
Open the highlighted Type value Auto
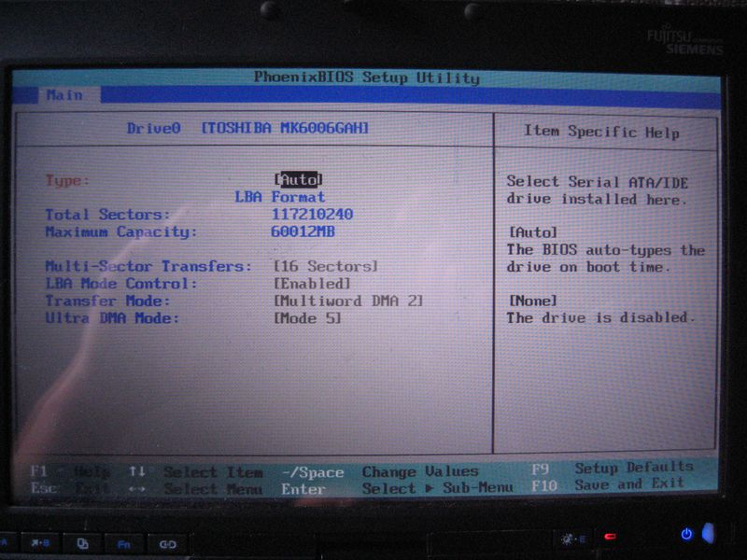point(299,179)
